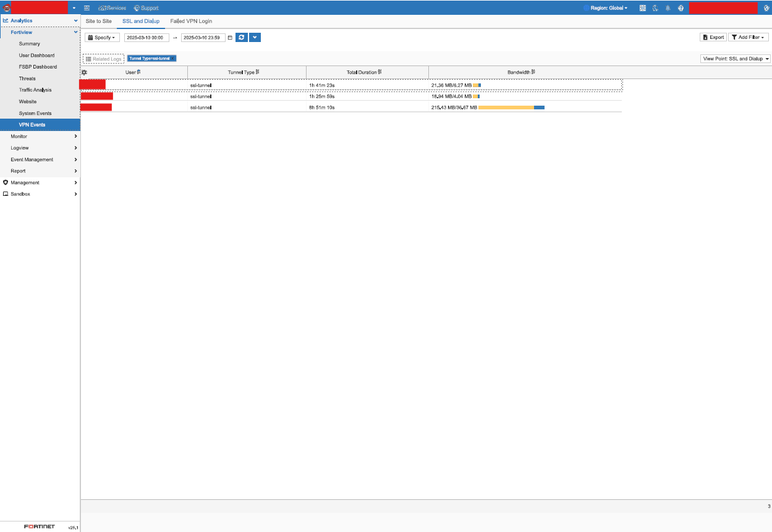772x532 pixels.
Task: Open Website view
Action: (x=28, y=101)
